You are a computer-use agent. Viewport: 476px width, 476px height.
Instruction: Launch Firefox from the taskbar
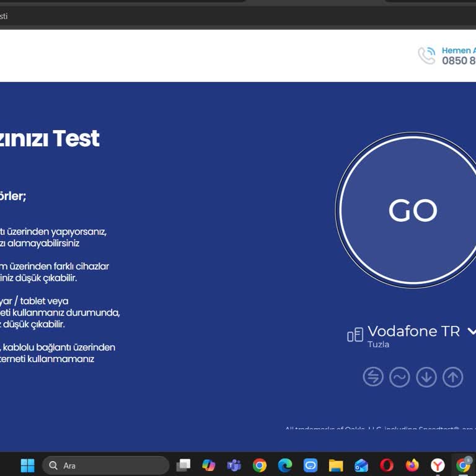click(412, 465)
